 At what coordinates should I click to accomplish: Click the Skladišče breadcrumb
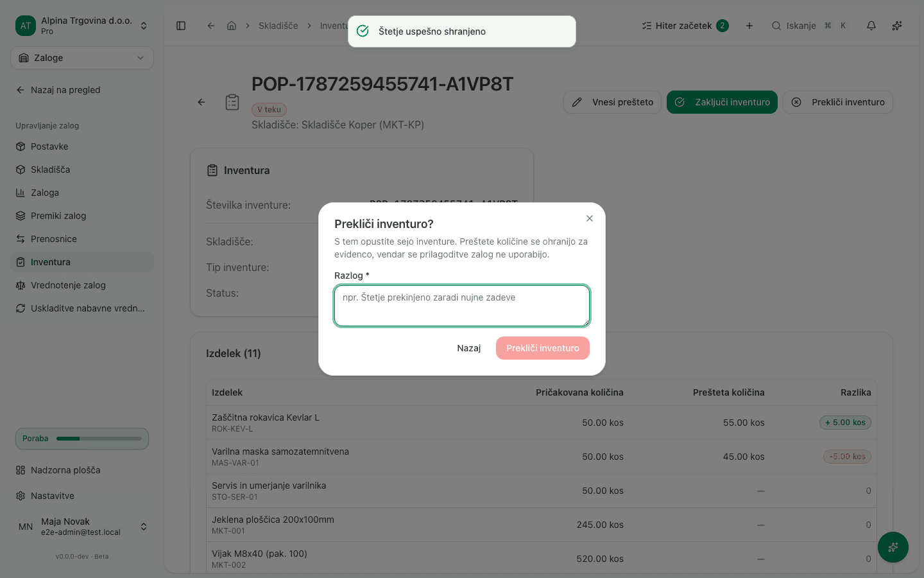pyautogui.click(x=278, y=26)
